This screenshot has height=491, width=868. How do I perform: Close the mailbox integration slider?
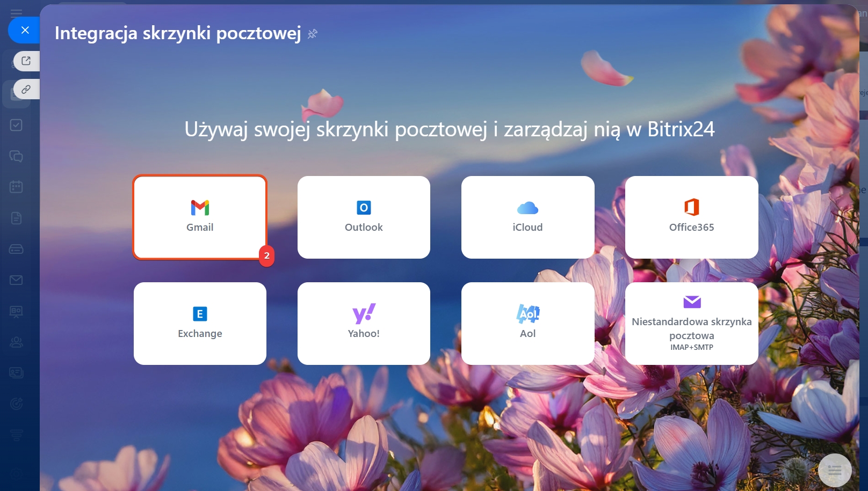coord(25,30)
